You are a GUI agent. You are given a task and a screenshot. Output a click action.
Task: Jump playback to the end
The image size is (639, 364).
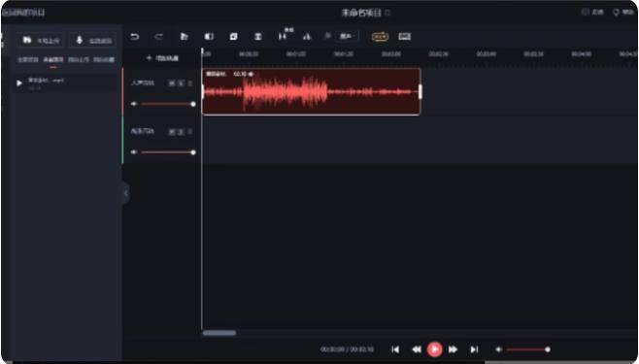pos(474,349)
